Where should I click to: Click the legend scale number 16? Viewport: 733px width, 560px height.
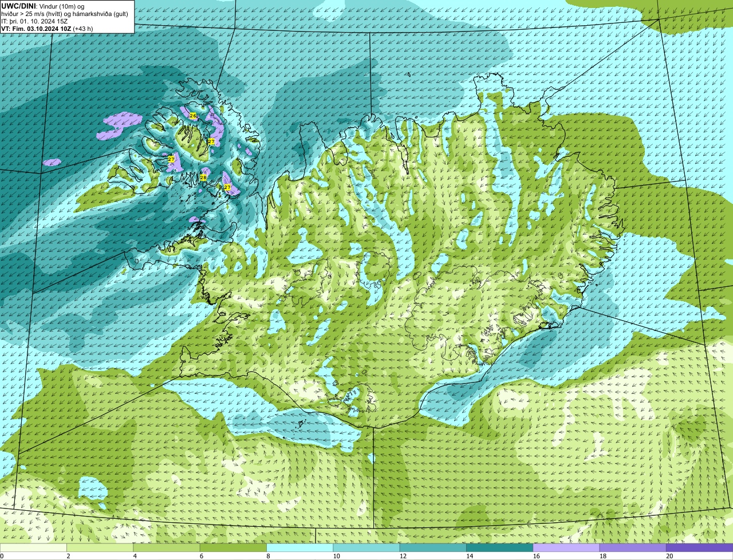pyautogui.click(x=536, y=556)
